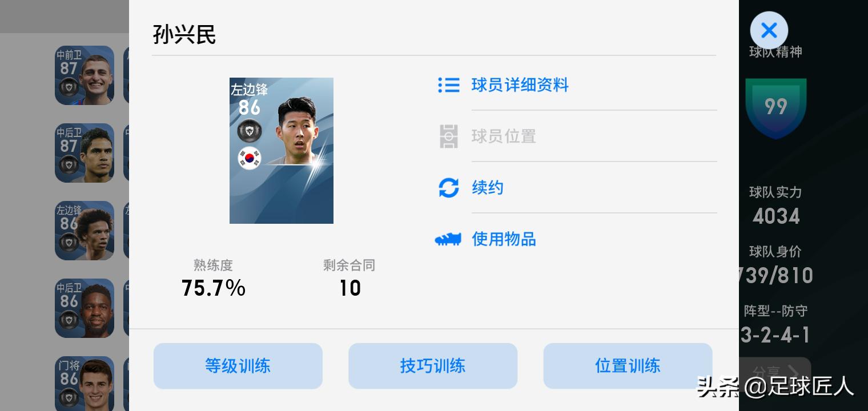This screenshot has width=868, height=411.
Task: Select the 87 中后卫 defender card
Action: click(x=85, y=153)
